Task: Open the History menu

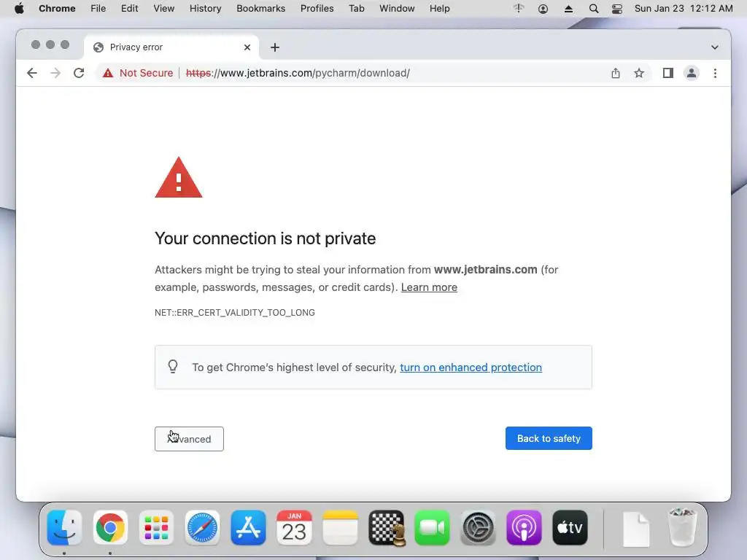Action: pyautogui.click(x=205, y=9)
